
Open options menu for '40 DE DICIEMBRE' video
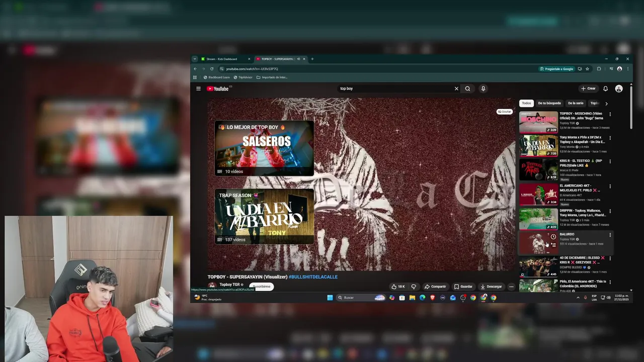pyautogui.click(x=610, y=258)
